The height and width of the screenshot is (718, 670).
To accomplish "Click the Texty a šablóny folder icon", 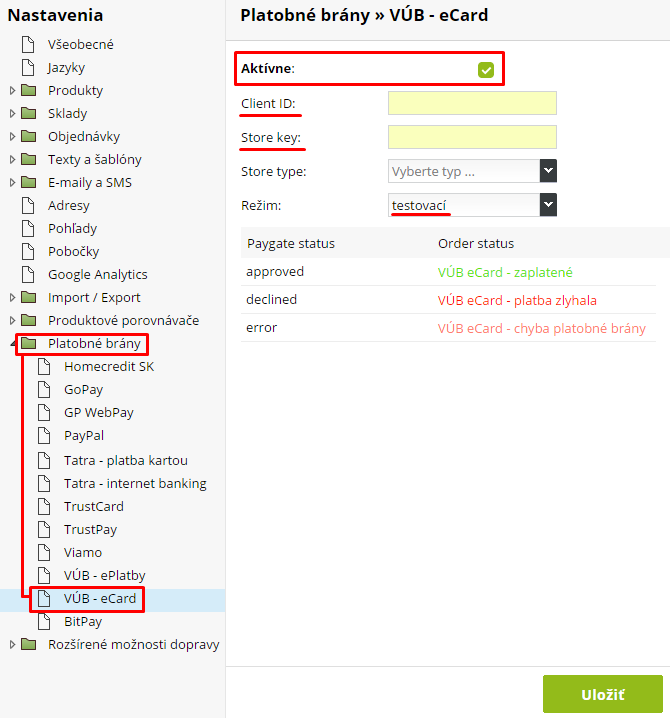I will [28, 159].
